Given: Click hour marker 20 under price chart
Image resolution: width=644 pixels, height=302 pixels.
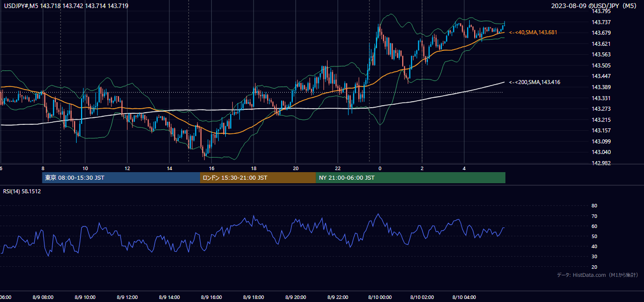Looking at the screenshot, I should (296, 169).
